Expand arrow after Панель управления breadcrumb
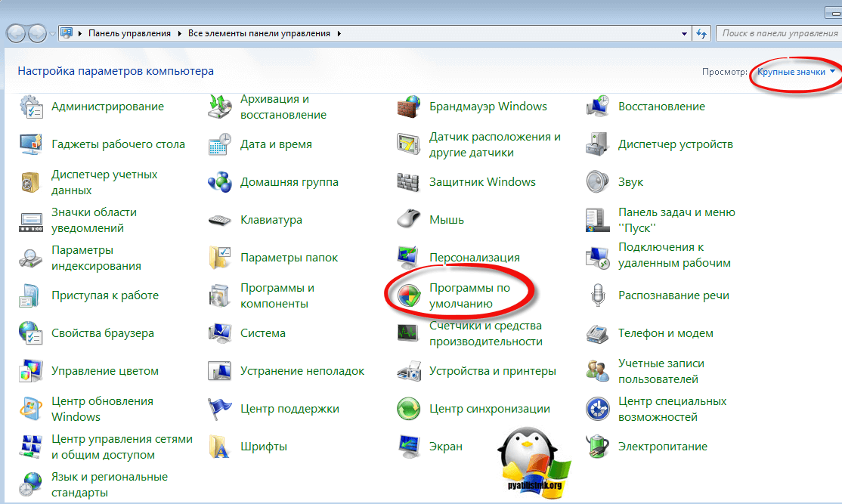This screenshot has width=842, height=504. (x=180, y=33)
